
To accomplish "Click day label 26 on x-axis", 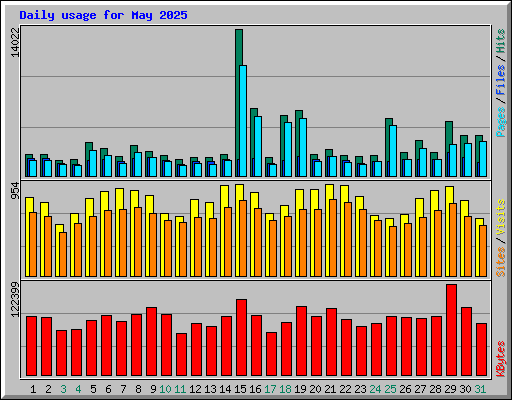I will point(405,389).
